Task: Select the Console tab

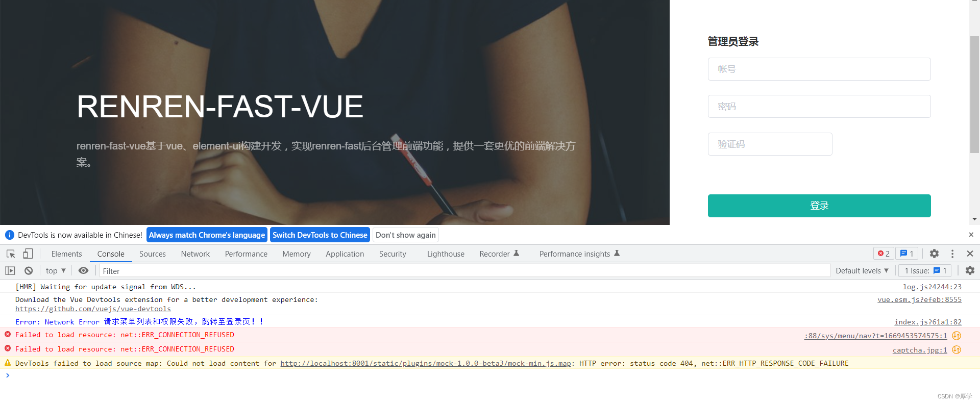Action: (x=111, y=254)
